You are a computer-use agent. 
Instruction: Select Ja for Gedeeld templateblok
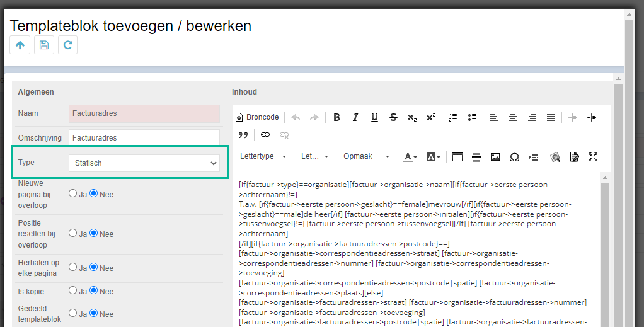pyautogui.click(x=72, y=313)
